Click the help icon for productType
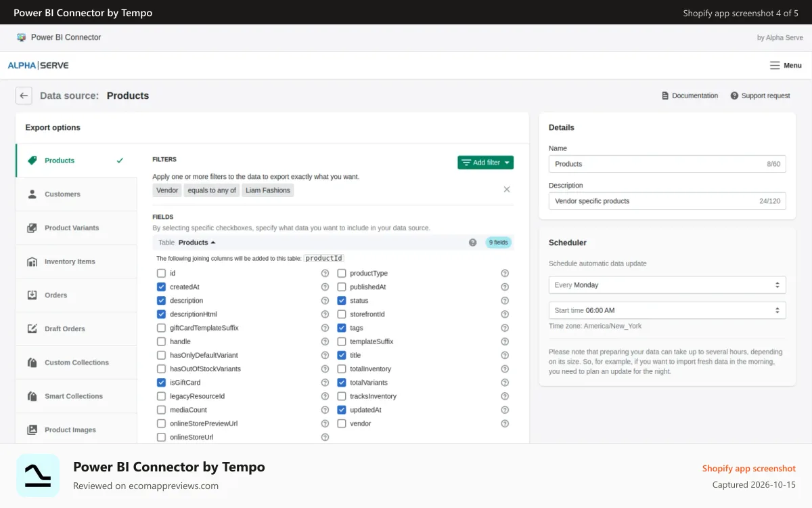 505,274
